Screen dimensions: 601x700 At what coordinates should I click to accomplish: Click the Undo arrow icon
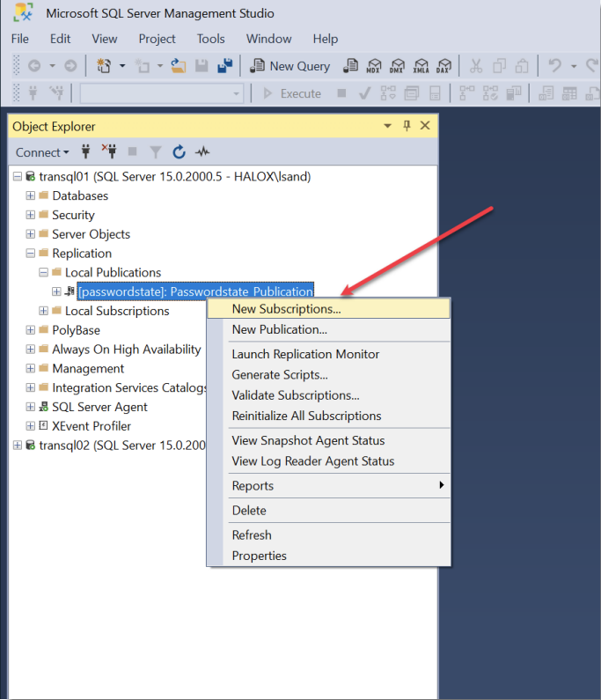click(554, 66)
